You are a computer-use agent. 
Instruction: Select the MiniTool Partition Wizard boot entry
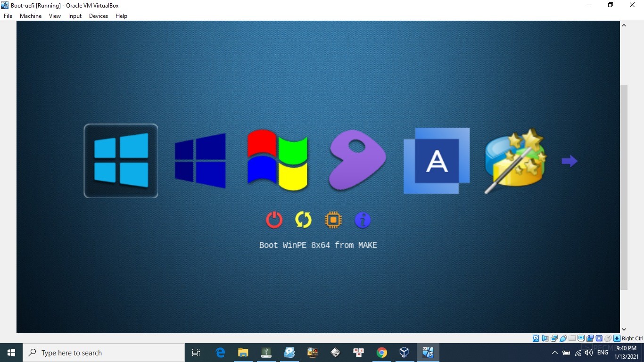point(515,161)
